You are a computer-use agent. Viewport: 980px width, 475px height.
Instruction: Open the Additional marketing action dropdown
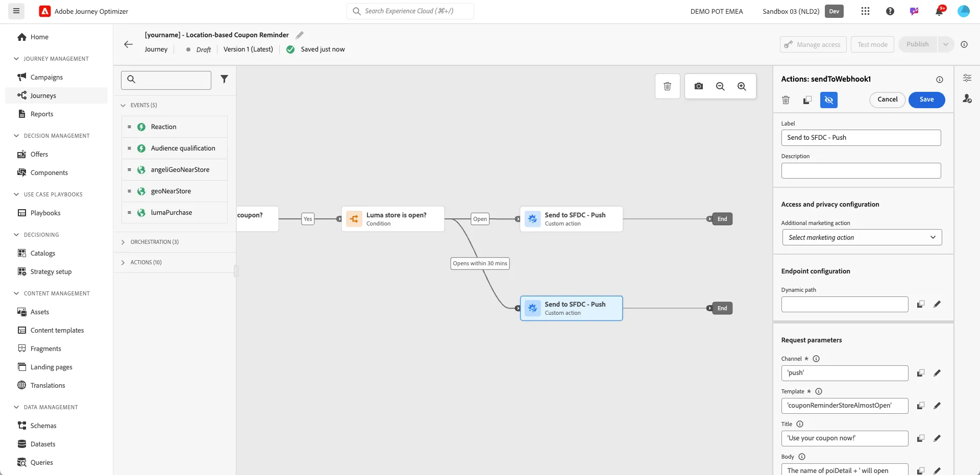pyautogui.click(x=862, y=237)
